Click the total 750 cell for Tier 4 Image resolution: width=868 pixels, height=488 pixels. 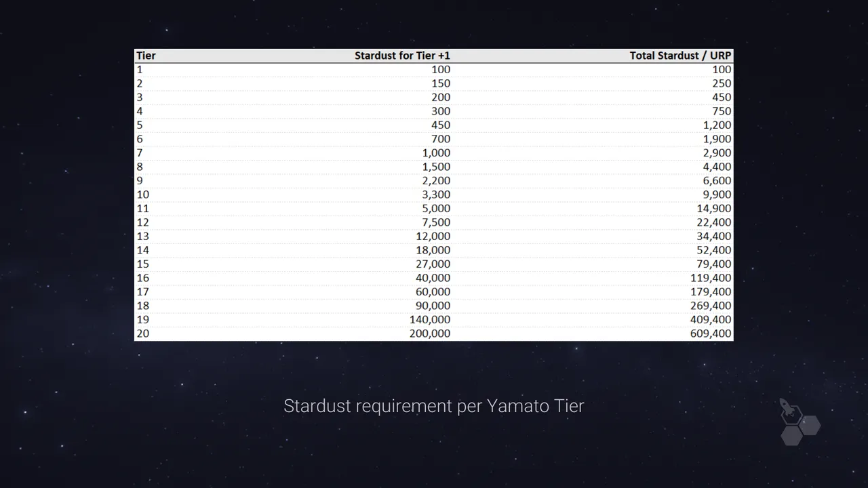tap(722, 111)
